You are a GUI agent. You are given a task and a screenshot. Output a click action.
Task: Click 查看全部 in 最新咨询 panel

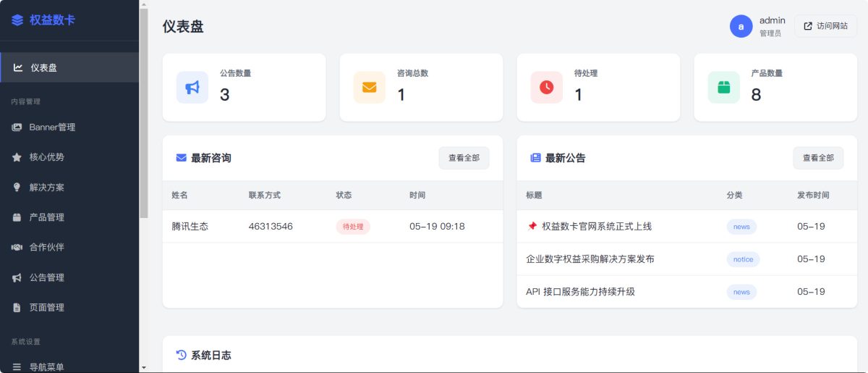click(x=464, y=158)
